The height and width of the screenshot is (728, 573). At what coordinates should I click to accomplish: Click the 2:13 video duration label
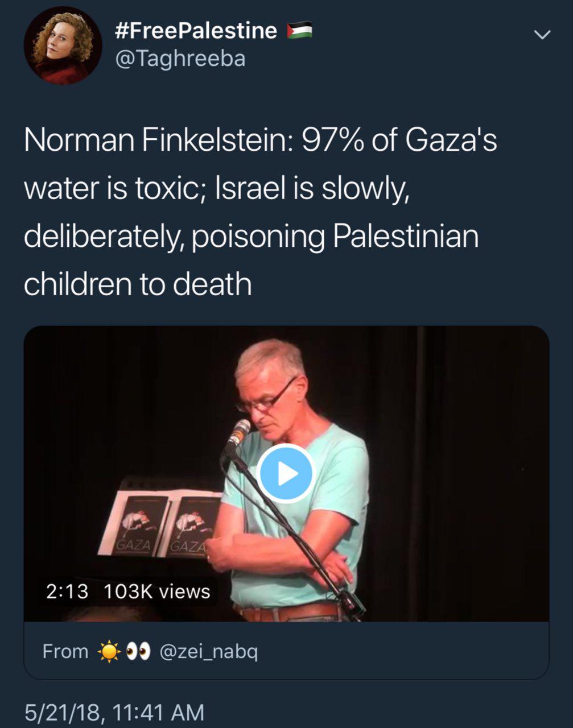tap(67, 591)
